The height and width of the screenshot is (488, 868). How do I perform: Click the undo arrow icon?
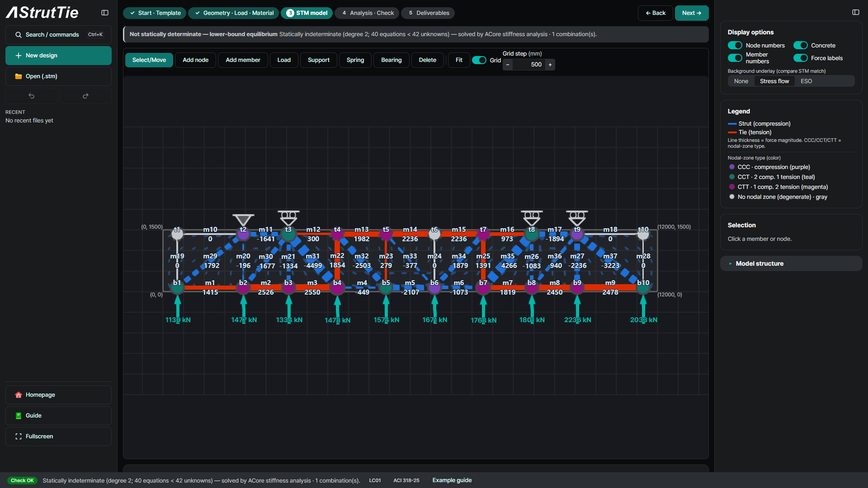[32, 96]
